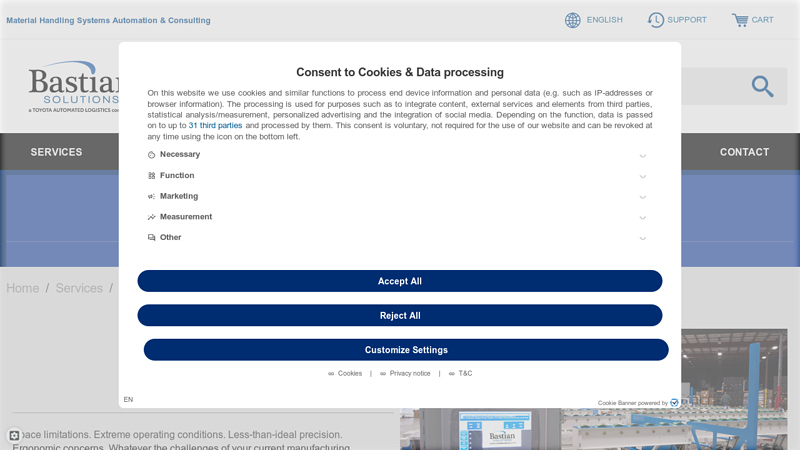Click the Marketing category label

pos(179,196)
